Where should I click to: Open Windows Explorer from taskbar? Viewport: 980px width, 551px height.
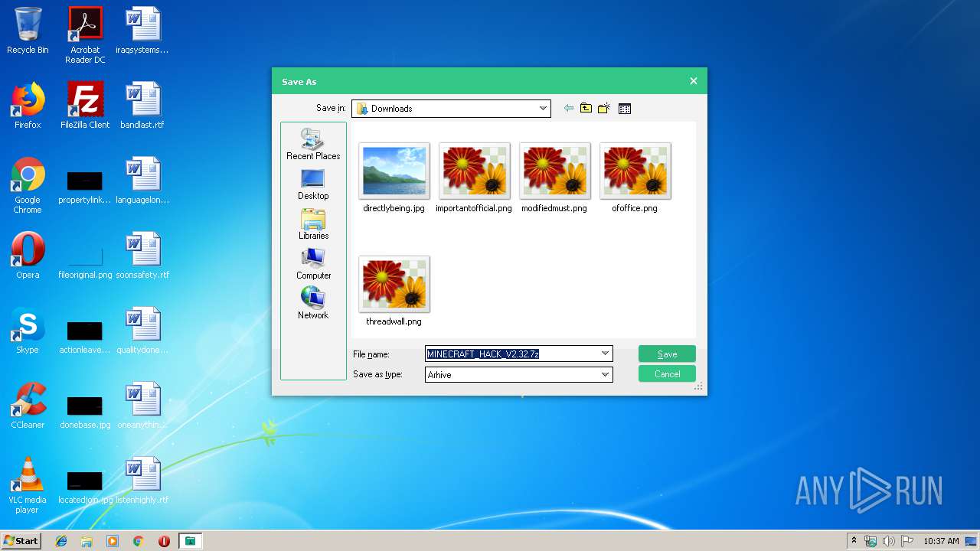pyautogui.click(x=87, y=541)
